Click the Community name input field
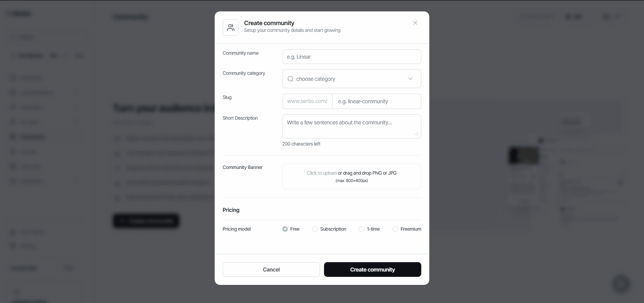The height and width of the screenshot is (303, 644). [352, 57]
